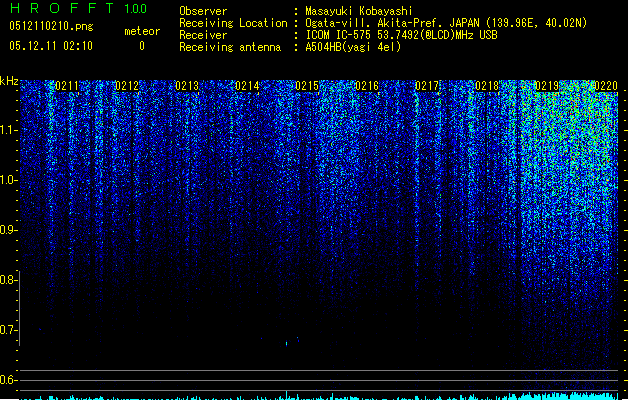
Task: Click time marker 0219
Action: click(x=547, y=86)
